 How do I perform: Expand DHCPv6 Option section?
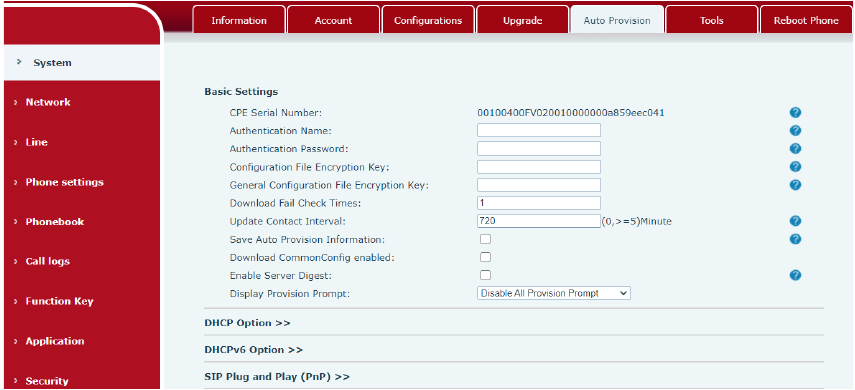point(254,350)
